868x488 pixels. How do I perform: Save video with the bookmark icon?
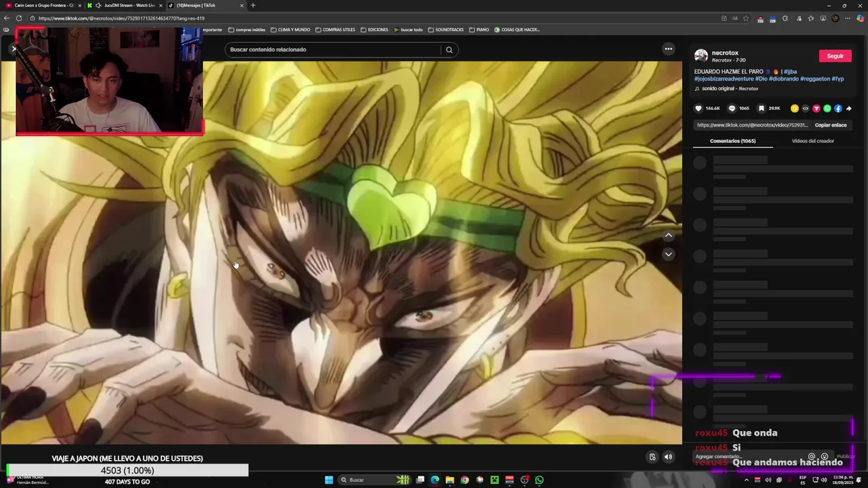click(761, 108)
